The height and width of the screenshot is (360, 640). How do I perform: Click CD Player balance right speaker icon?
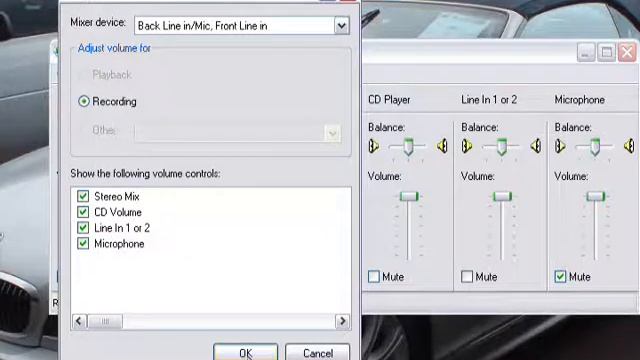point(442,146)
